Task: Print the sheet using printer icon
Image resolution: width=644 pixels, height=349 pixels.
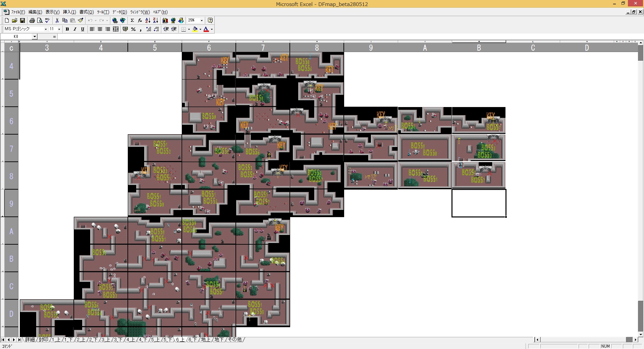Action: pyautogui.click(x=32, y=20)
